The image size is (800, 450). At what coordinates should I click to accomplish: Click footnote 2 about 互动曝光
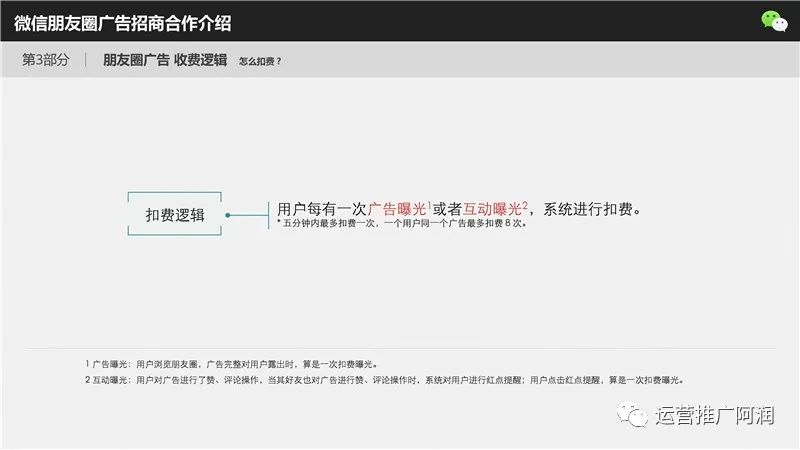[x=385, y=380]
